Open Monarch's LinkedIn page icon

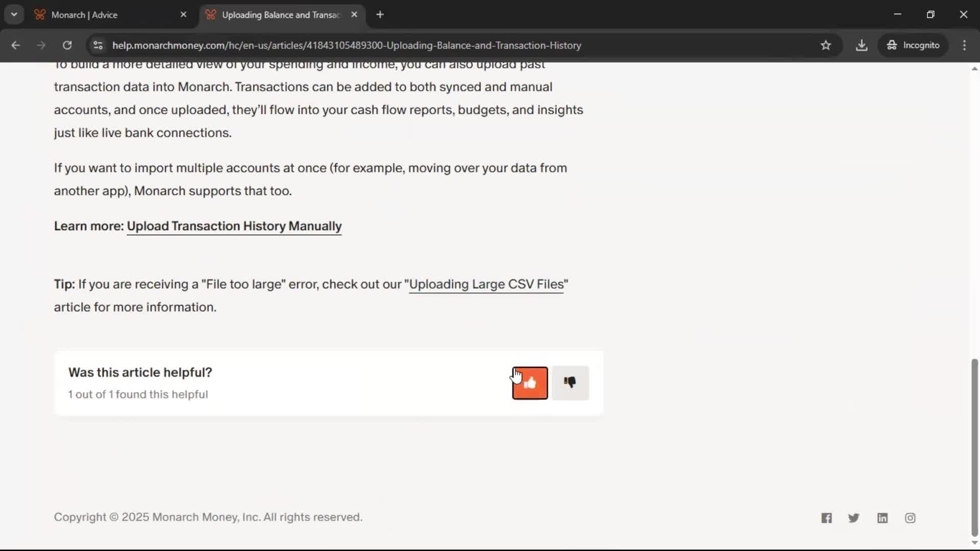point(882,518)
